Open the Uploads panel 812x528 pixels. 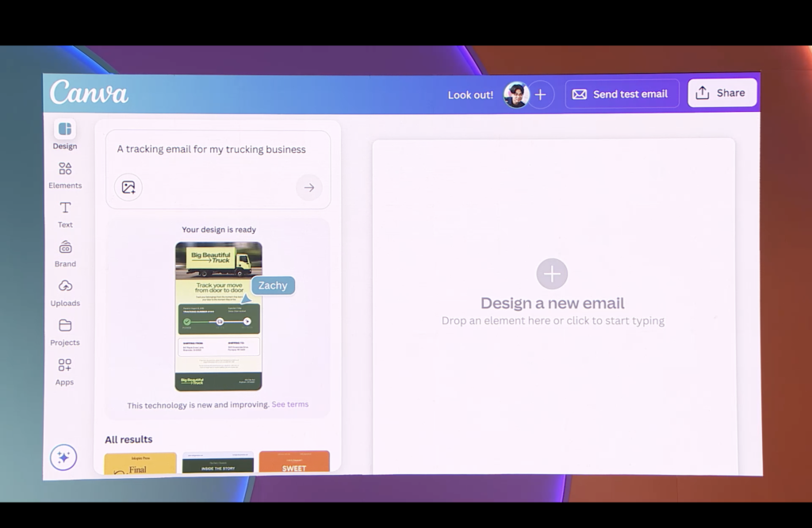pyautogui.click(x=65, y=286)
